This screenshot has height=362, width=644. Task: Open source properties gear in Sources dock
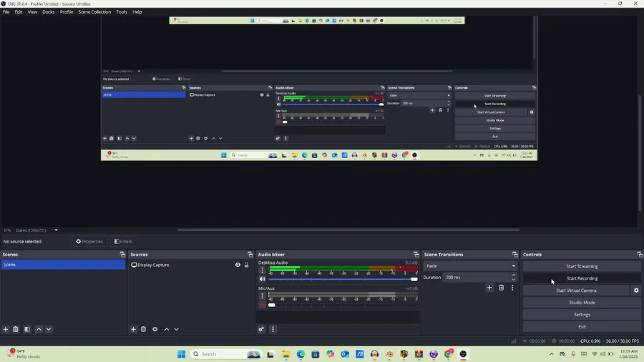[155, 329]
